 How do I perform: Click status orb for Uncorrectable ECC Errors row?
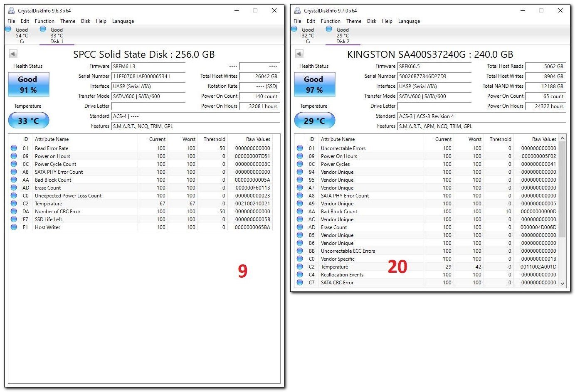click(300, 251)
